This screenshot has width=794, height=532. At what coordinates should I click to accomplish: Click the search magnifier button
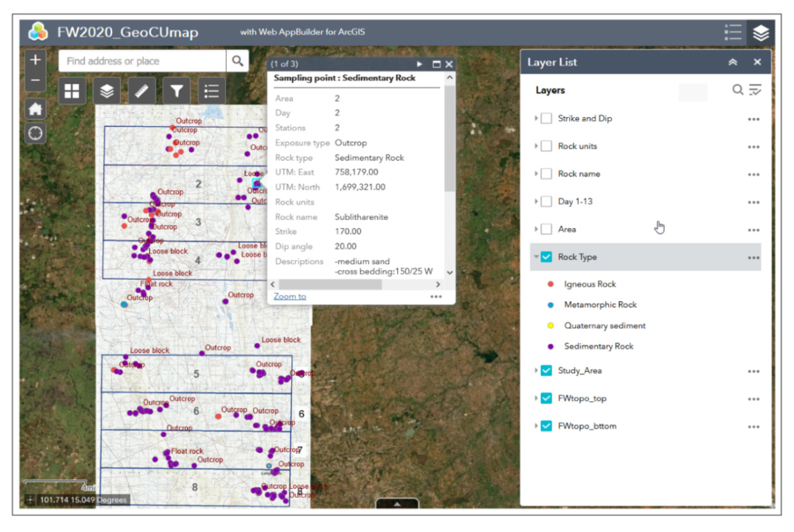click(x=238, y=61)
